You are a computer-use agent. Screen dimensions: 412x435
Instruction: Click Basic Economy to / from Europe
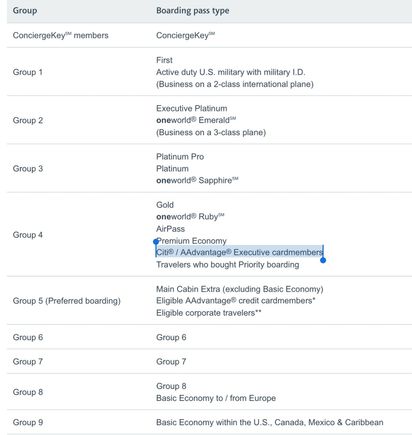click(216, 398)
